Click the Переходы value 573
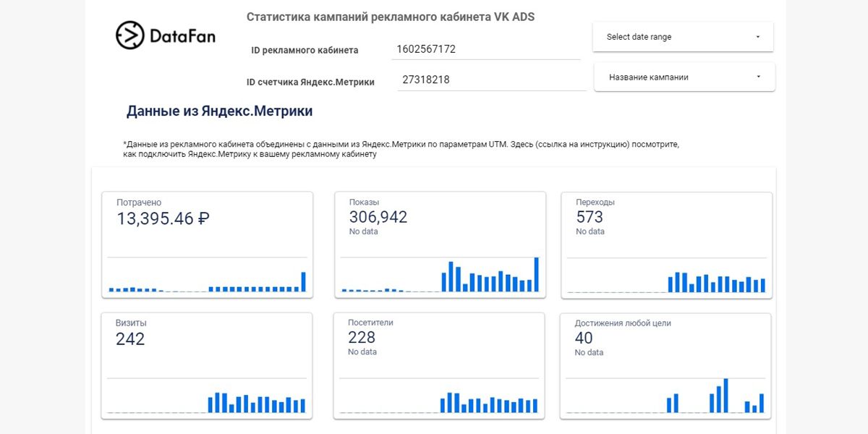The image size is (868, 434). 590,217
